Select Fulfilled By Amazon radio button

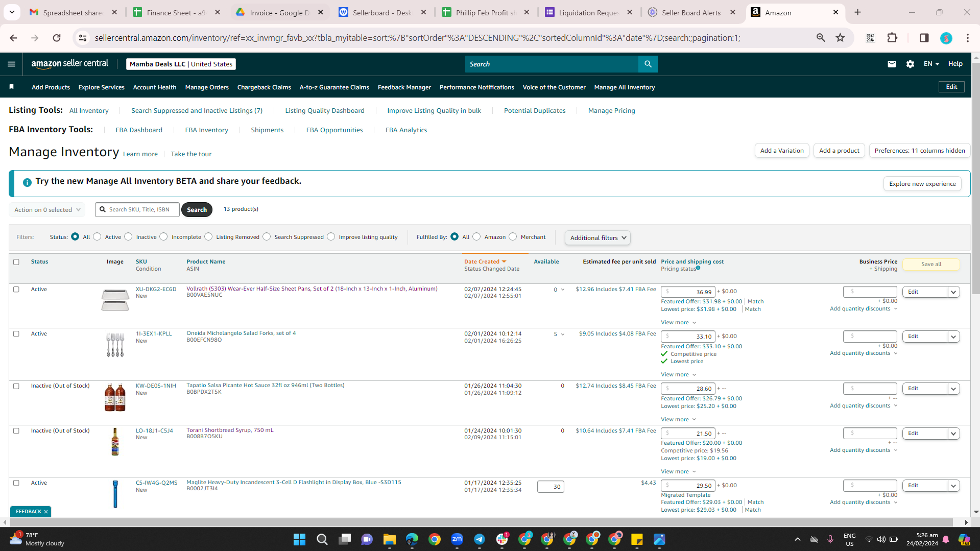[476, 237]
